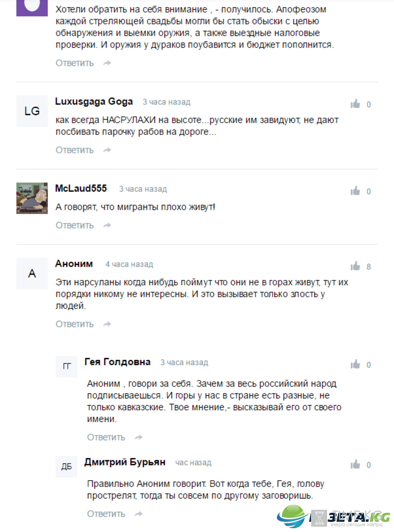Like the Аноним comment with 8 likes

click(355, 266)
